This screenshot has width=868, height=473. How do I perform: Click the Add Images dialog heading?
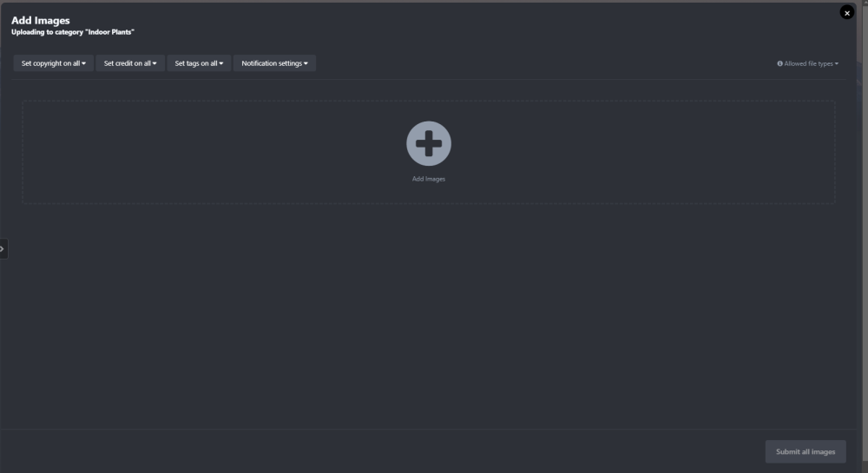coord(41,20)
